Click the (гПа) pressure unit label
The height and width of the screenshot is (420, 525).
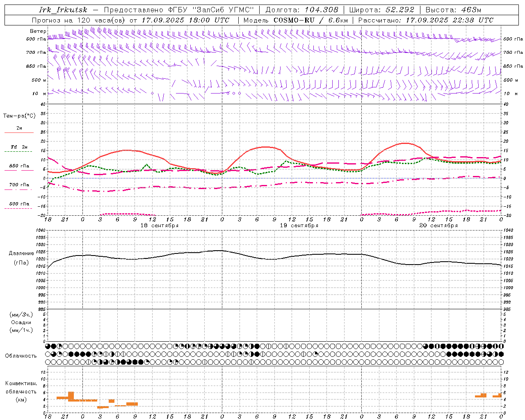[x=21, y=262]
